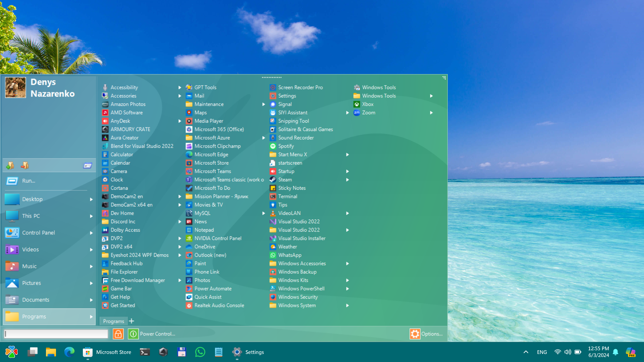Open Options button
Image resolution: width=644 pixels, height=362 pixels.
pos(426,334)
